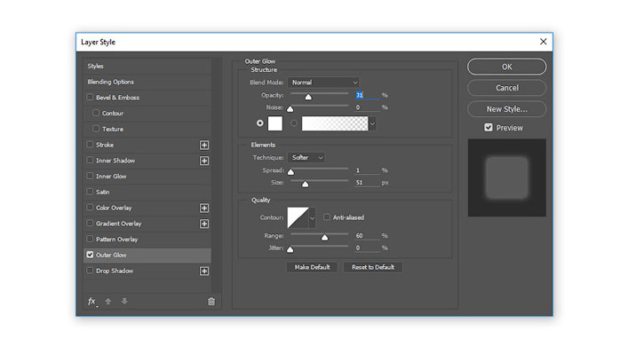Click the move effect up arrow

108,302
